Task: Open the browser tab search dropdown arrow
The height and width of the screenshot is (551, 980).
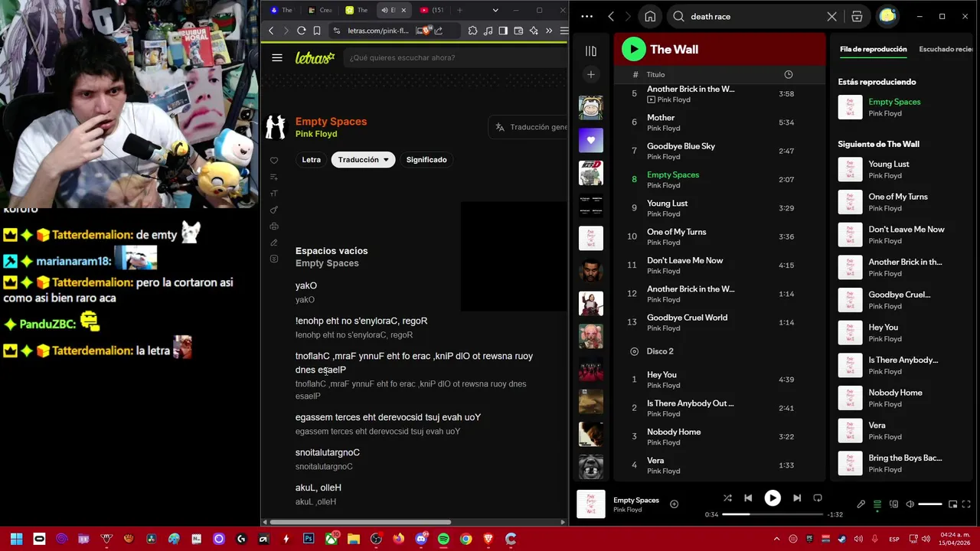Action: tap(495, 10)
